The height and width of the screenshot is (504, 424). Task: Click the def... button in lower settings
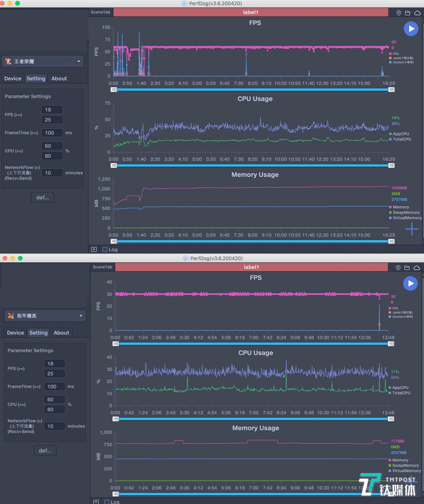click(x=45, y=451)
